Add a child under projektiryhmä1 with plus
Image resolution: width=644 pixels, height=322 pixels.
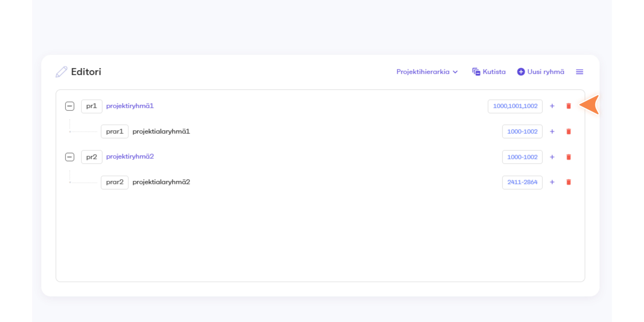coord(552,106)
